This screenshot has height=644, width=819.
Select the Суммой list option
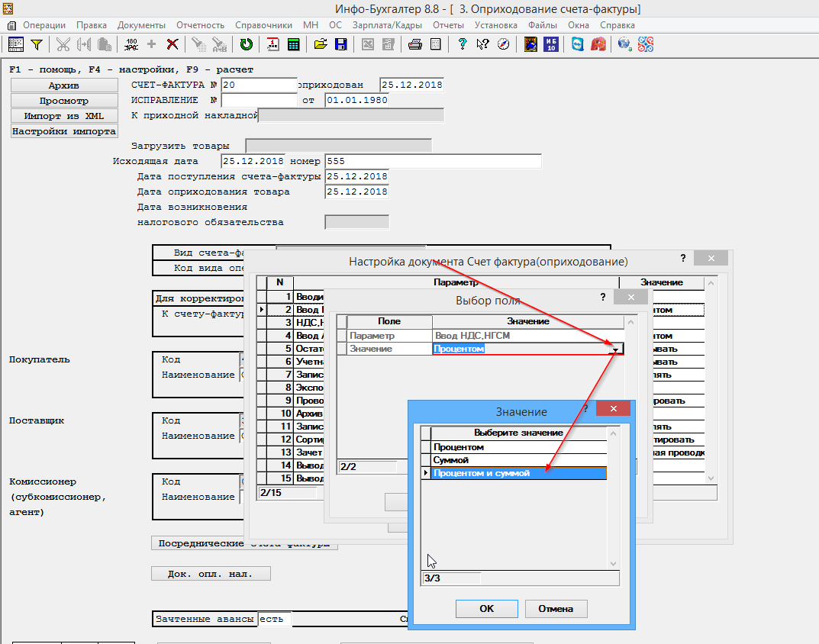519,460
